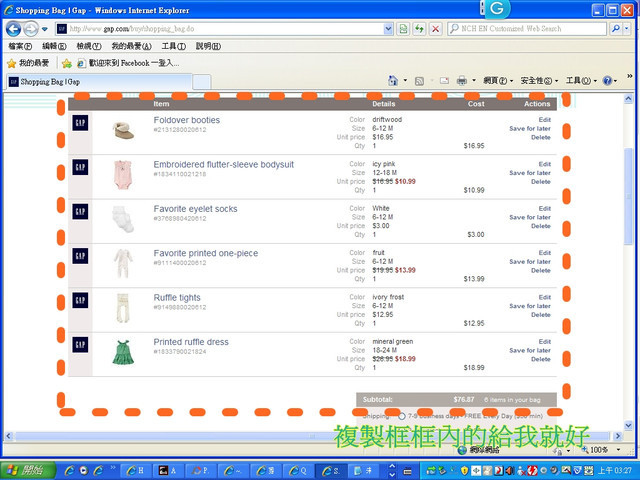
Task: Click the Internet Explorer quick launch icon
Action: (70, 471)
